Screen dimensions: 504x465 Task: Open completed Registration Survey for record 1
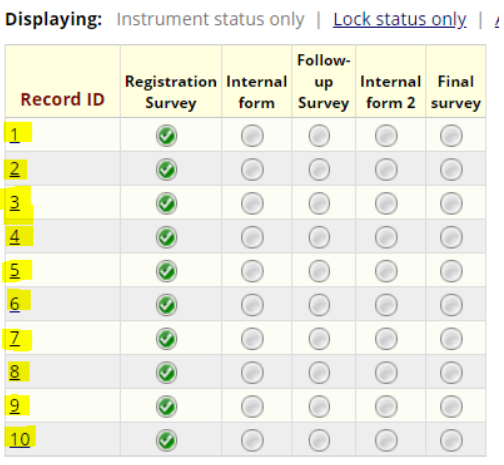pos(166,136)
